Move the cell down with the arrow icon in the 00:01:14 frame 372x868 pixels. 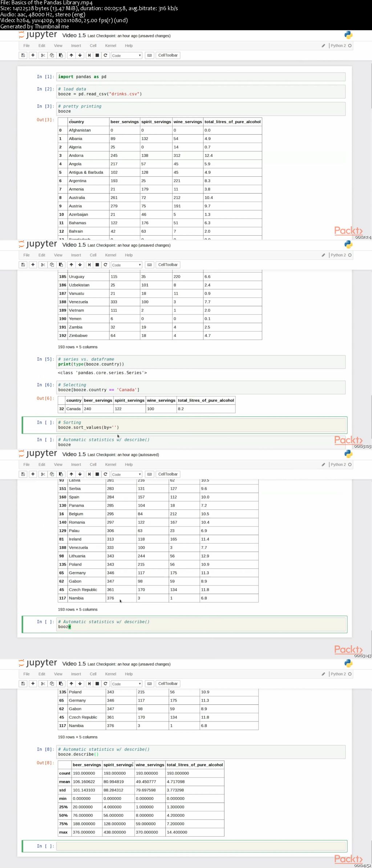coord(80,55)
